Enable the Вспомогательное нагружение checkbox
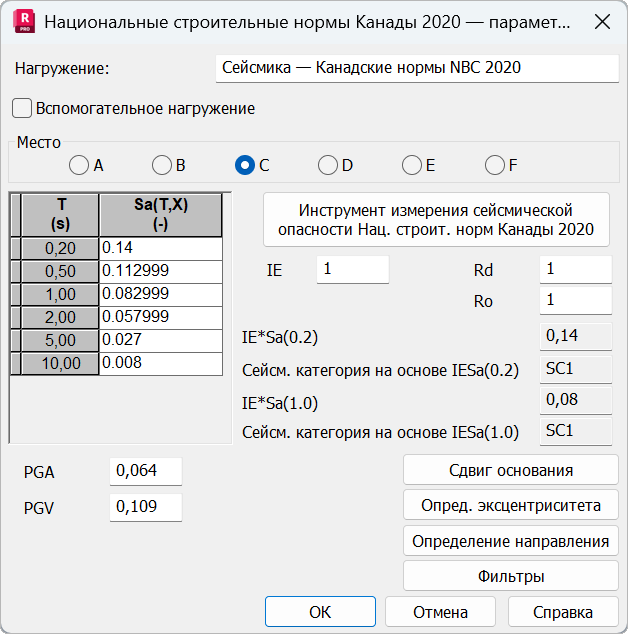The height and width of the screenshot is (634, 628). tap(22, 108)
